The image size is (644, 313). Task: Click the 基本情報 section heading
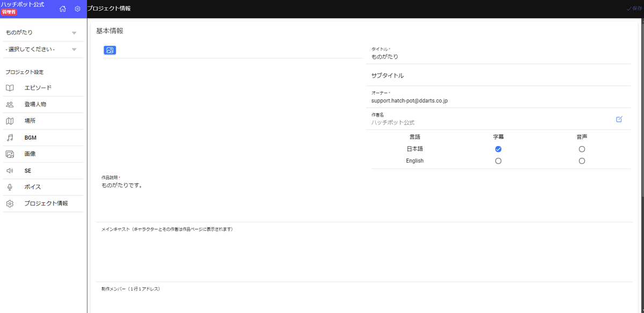109,31
